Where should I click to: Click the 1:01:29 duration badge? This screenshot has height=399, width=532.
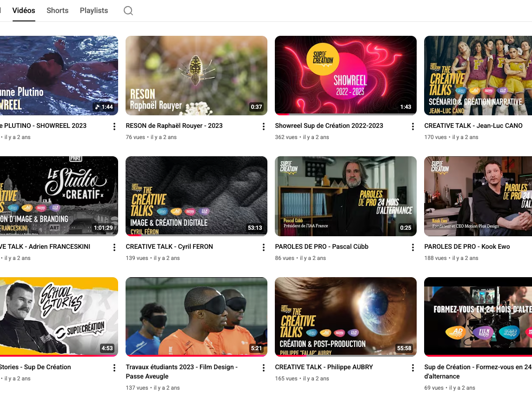[x=104, y=228]
